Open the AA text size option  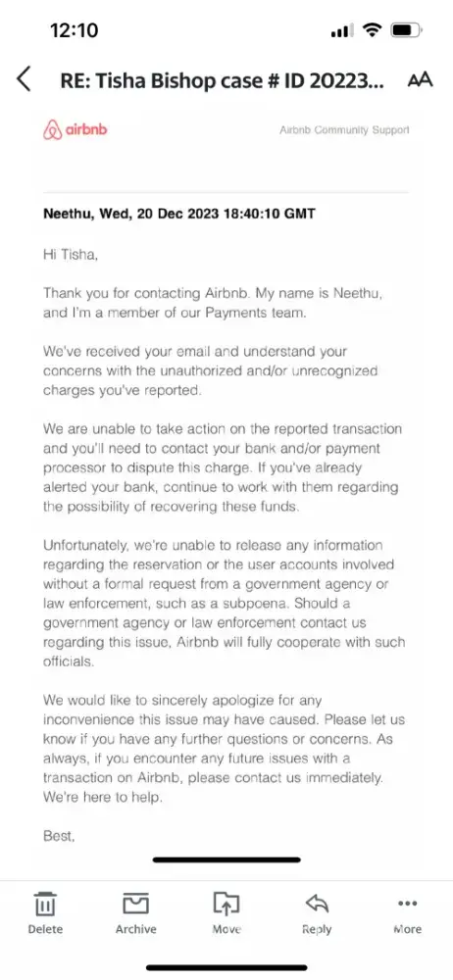tap(420, 80)
